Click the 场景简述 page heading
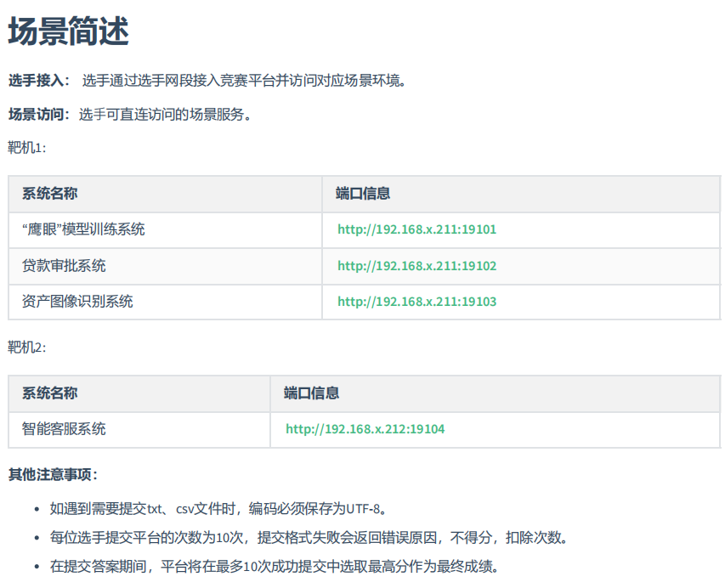 click(68, 32)
